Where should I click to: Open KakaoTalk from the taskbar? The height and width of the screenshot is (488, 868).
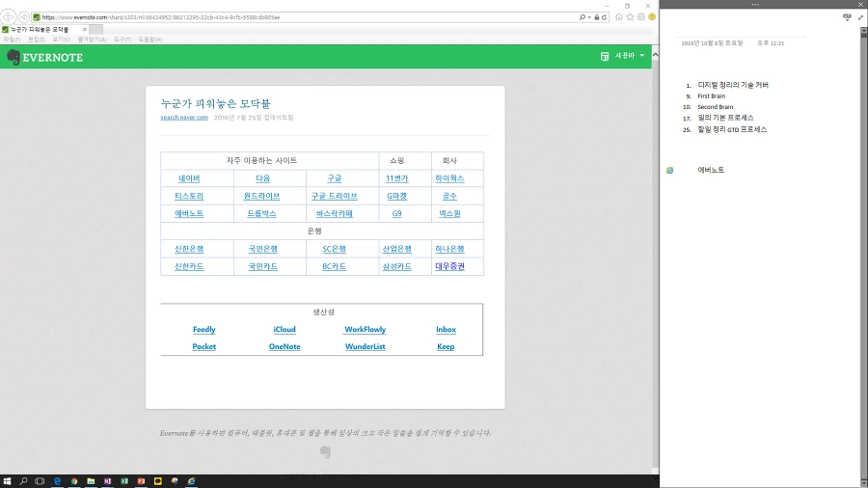158,481
